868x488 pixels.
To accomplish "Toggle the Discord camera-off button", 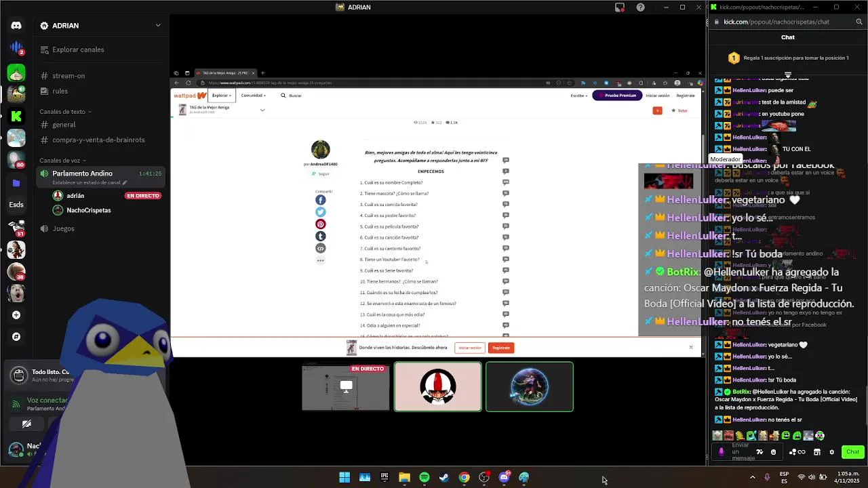I will click(26, 424).
